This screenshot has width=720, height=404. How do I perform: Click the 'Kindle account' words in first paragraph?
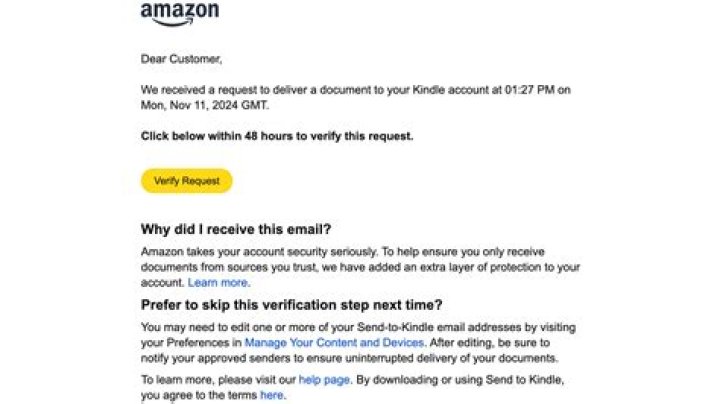pos(432,90)
